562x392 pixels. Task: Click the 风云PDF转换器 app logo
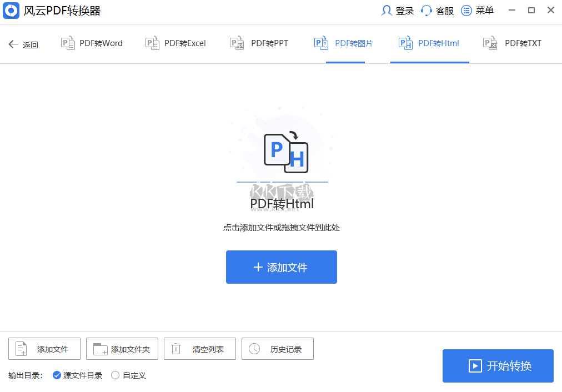(11, 11)
